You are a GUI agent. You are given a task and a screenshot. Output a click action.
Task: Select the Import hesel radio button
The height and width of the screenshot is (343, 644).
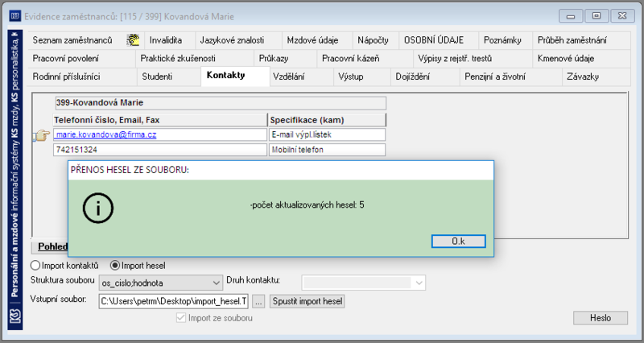115,266
